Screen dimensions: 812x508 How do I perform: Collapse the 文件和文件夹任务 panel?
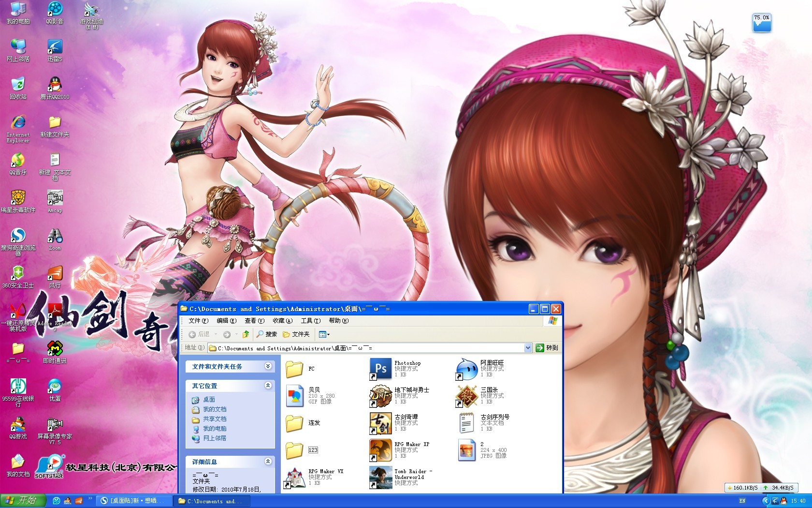point(268,366)
